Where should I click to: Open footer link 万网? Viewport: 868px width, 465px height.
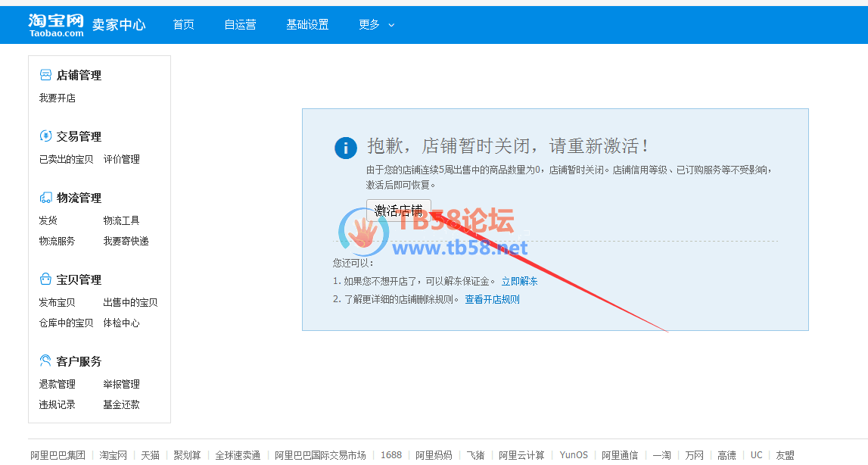[x=694, y=455]
